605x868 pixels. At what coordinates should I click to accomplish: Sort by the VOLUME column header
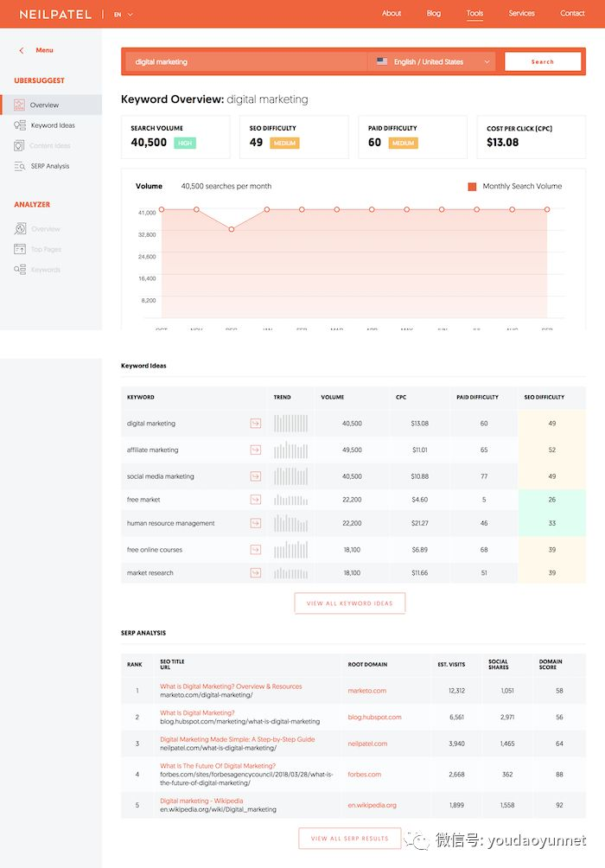pos(332,397)
